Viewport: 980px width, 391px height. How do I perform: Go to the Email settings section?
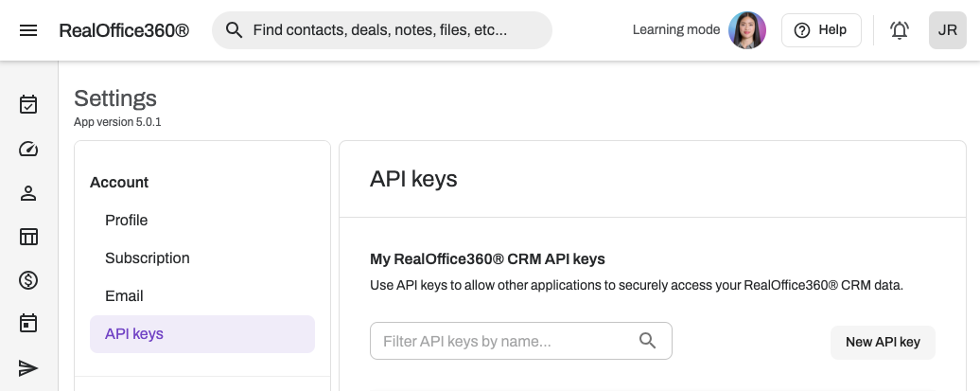point(124,296)
